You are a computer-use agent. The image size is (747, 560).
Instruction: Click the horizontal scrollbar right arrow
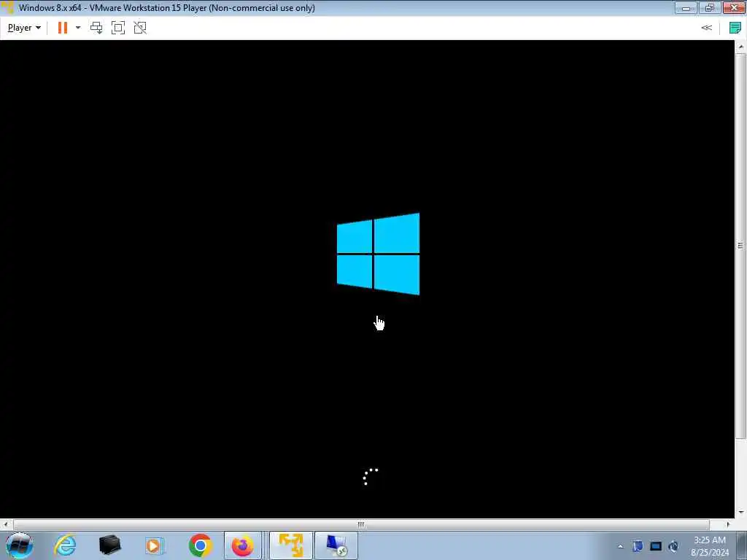click(x=728, y=525)
